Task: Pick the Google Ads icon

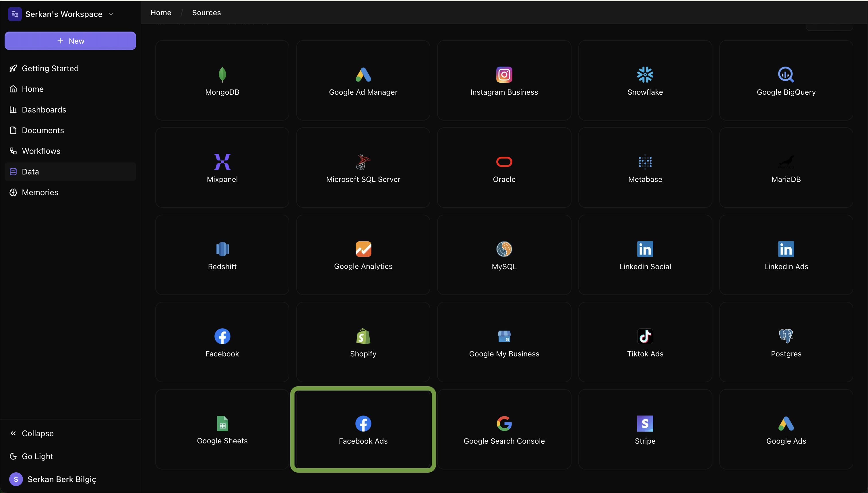Action: tap(786, 424)
